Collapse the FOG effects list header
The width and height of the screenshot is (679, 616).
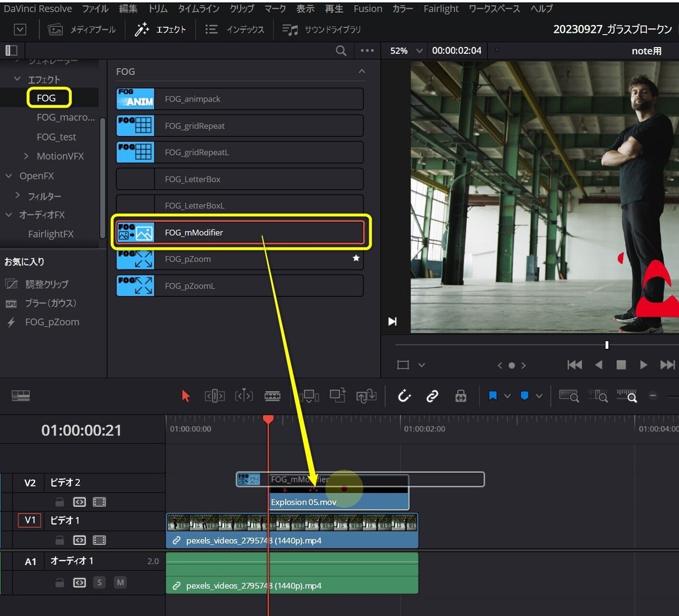point(362,71)
